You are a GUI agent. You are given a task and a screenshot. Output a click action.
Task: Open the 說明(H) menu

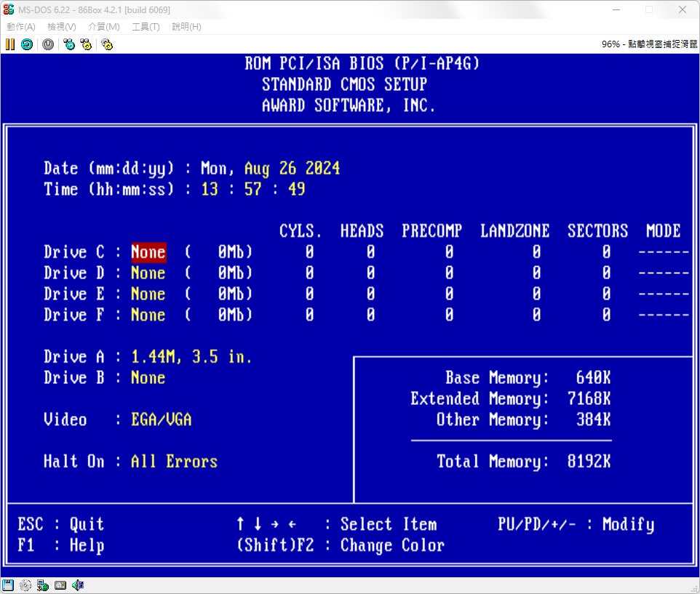click(x=186, y=27)
